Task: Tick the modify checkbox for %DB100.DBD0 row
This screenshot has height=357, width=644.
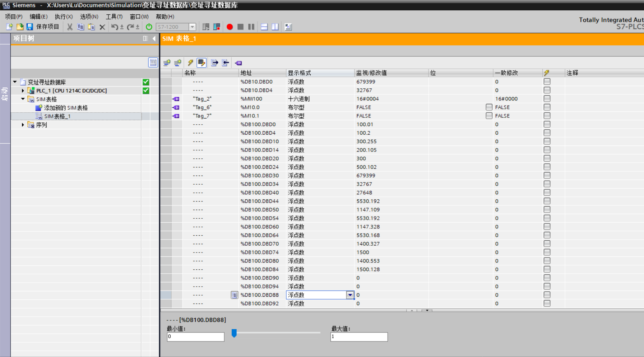Action: [547, 124]
